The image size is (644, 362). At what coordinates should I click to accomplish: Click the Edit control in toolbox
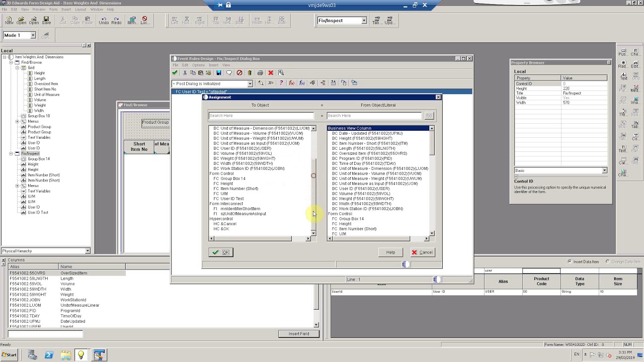pyautogui.click(x=636, y=65)
